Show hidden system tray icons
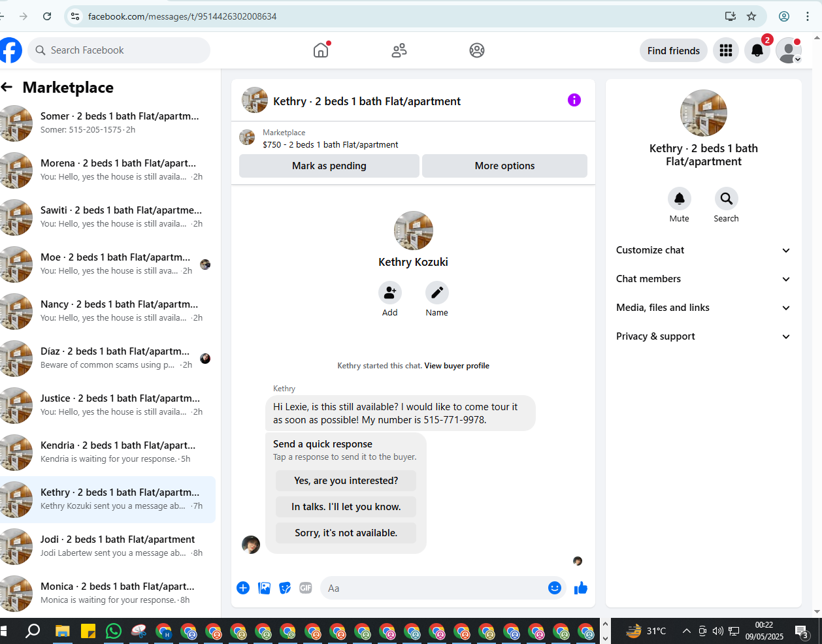The width and height of the screenshot is (822, 644). coord(686,631)
